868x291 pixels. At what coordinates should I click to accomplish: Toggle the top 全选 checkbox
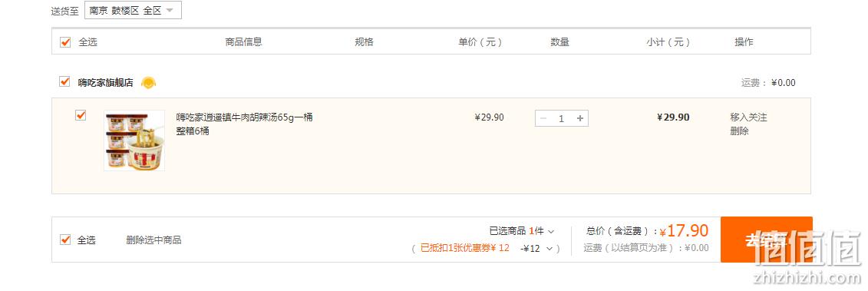65,42
